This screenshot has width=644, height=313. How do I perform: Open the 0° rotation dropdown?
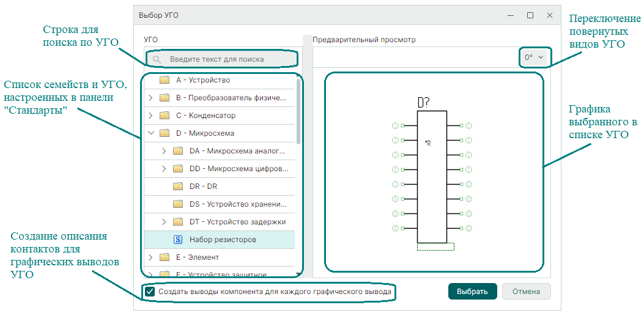click(x=533, y=57)
